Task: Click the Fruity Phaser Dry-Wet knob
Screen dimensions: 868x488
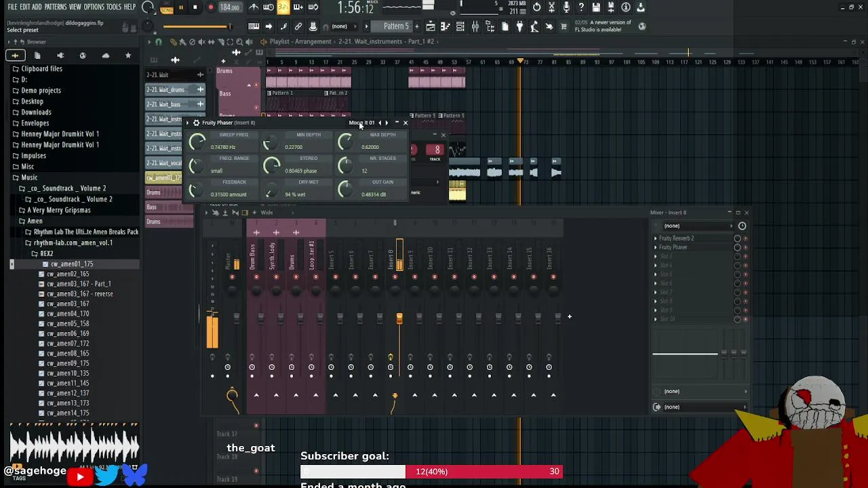Action: pos(271,190)
